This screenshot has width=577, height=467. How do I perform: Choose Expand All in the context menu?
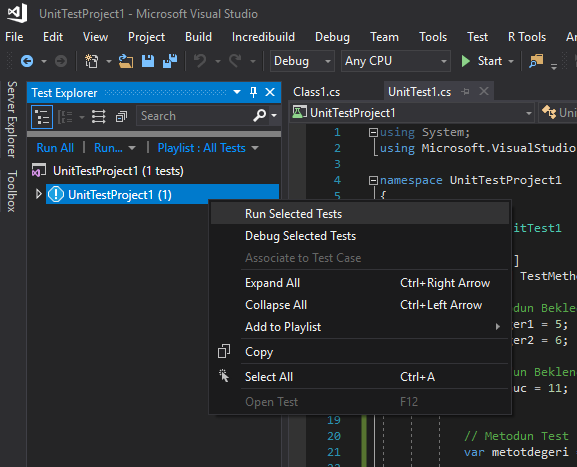pyautogui.click(x=360, y=283)
